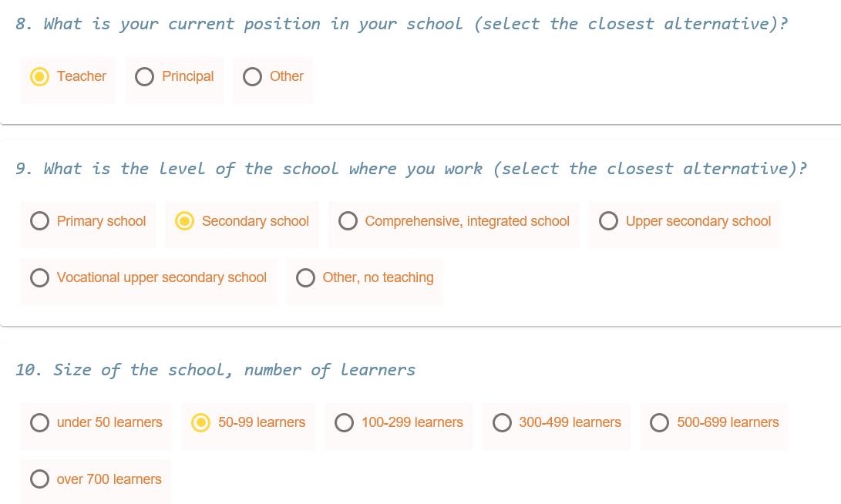Choose Principal as current position
841x504 pixels.
(144, 76)
